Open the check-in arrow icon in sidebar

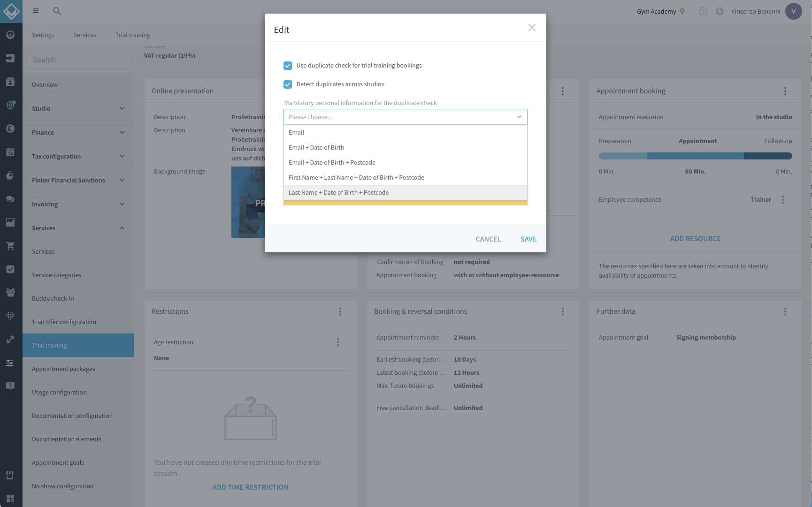coord(10,58)
